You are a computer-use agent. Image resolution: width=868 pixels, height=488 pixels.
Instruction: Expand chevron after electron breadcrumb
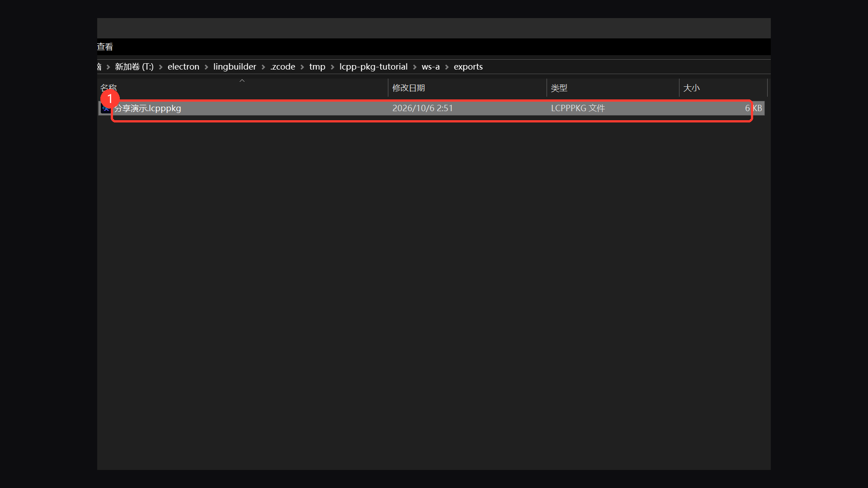[206, 67]
